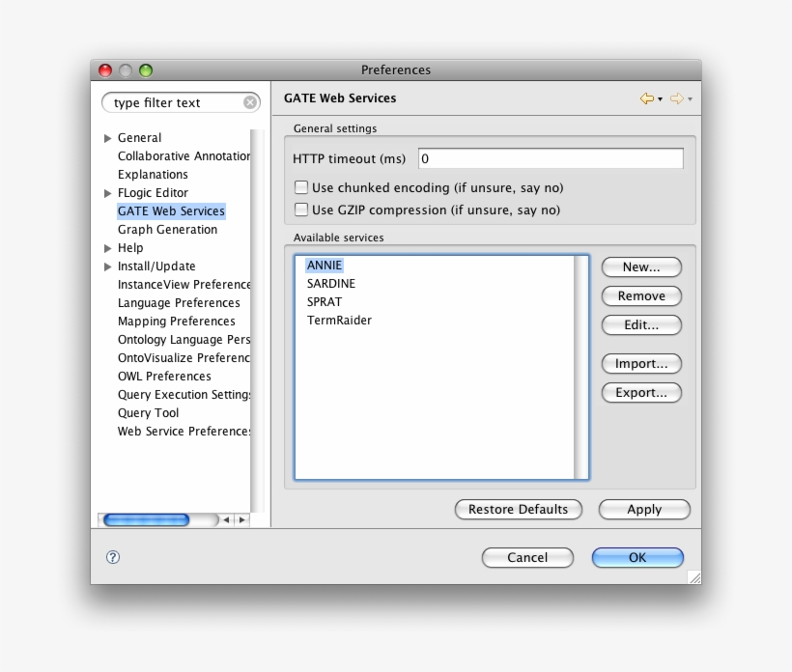Click the back navigation arrow icon

click(645, 98)
